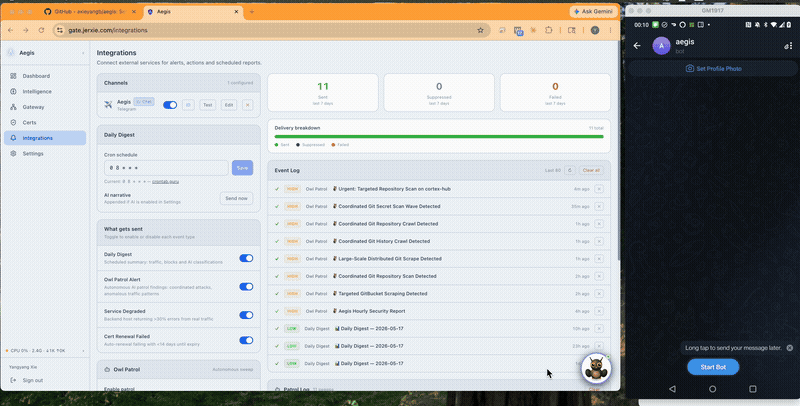Remove the Coordinated Git History Crawl event

(599, 241)
